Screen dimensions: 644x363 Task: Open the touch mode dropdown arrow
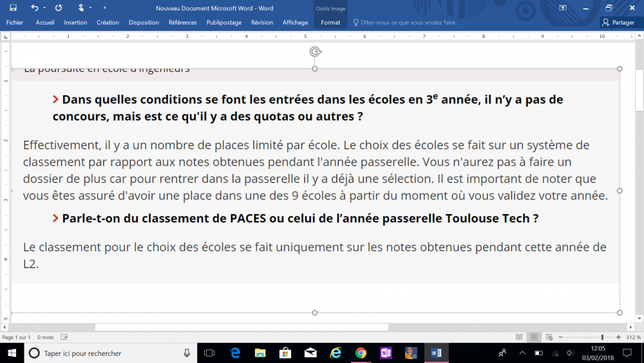pyautogui.click(x=90, y=8)
